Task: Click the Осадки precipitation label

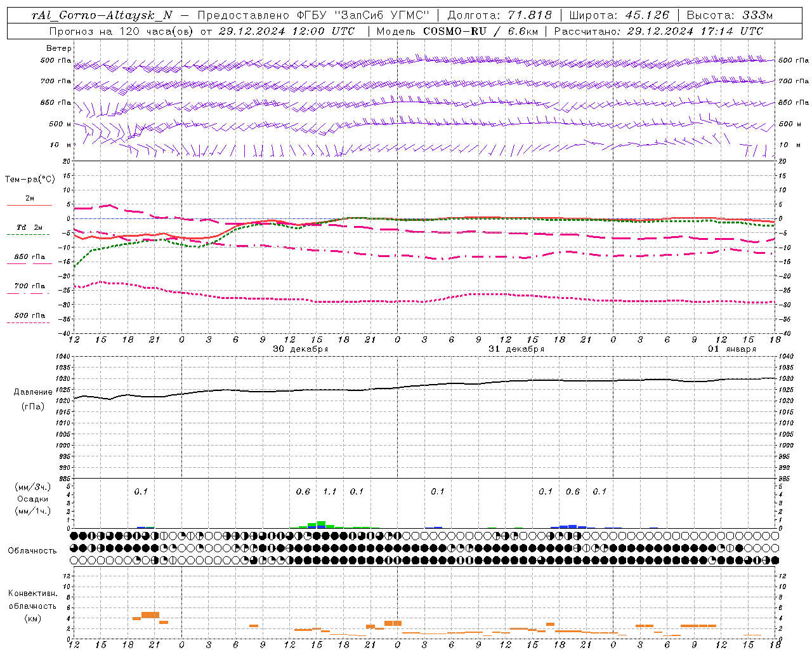Action: 33,499
